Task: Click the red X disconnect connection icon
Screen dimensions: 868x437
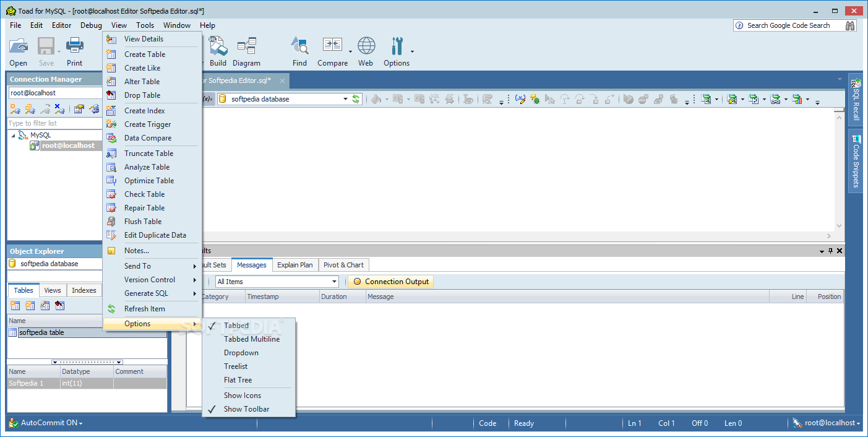Action: pos(59,109)
